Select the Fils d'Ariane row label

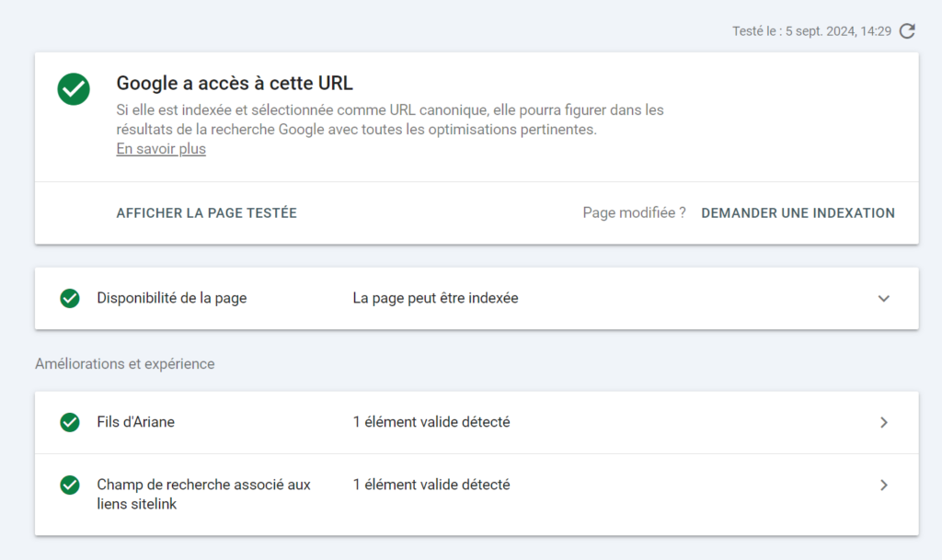pos(136,422)
